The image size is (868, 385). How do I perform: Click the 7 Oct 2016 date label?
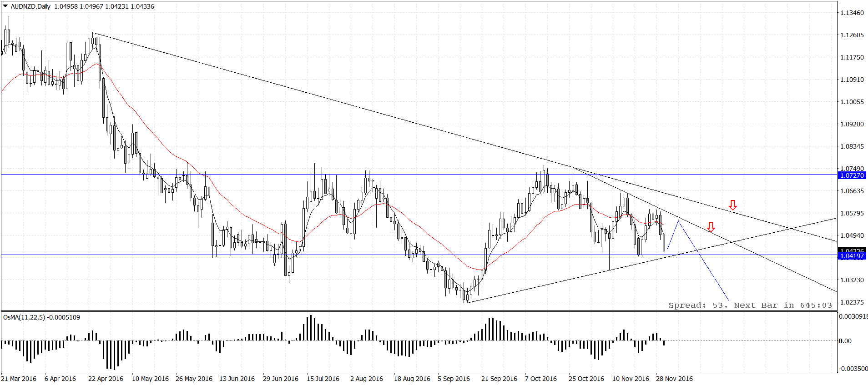click(x=541, y=379)
